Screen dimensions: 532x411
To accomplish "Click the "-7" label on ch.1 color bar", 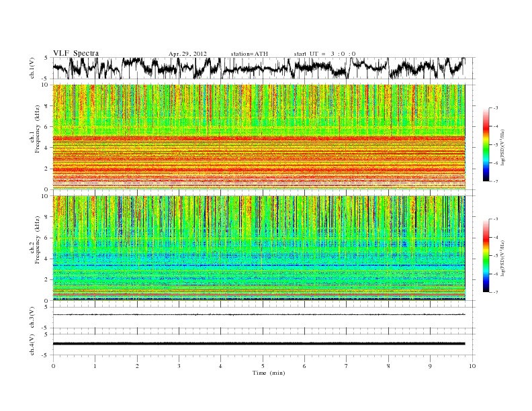I will [x=496, y=181].
